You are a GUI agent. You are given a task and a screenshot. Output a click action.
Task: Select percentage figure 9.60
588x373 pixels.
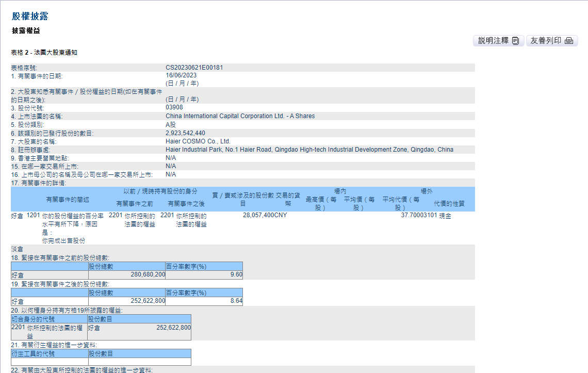(x=236, y=274)
